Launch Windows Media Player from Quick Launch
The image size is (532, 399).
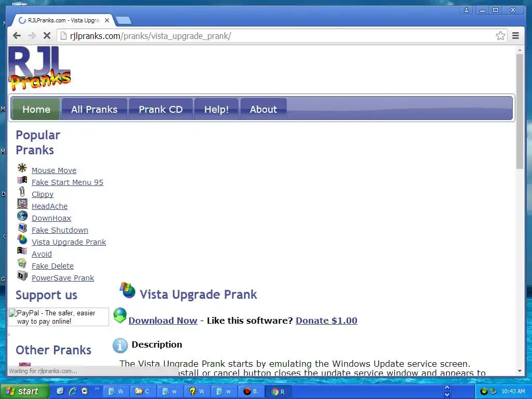[x=85, y=391]
